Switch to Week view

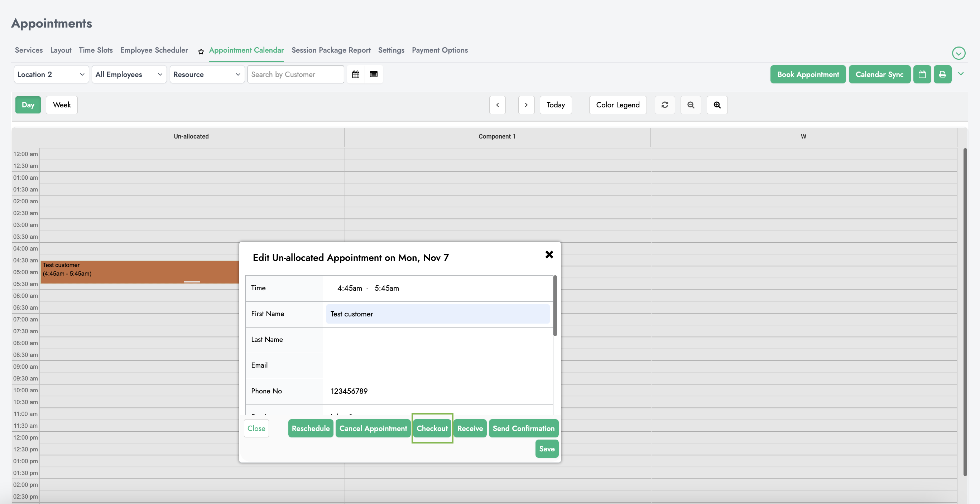pos(62,105)
